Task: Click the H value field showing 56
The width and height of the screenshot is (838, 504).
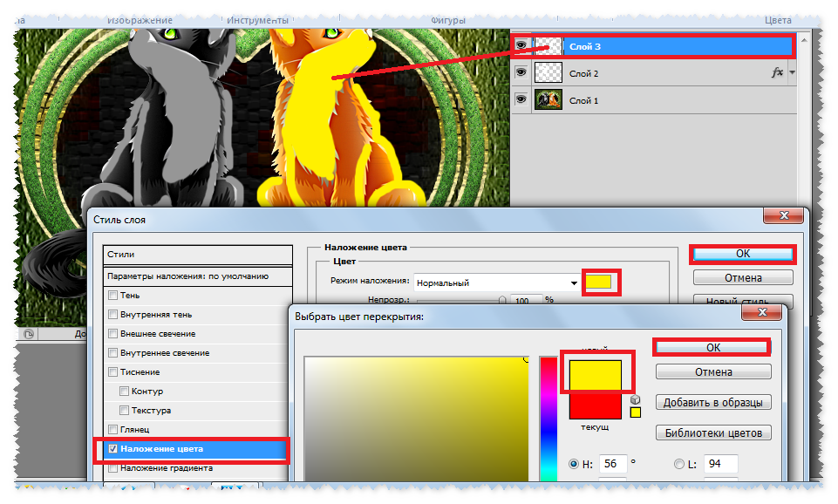Action: coord(612,464)
